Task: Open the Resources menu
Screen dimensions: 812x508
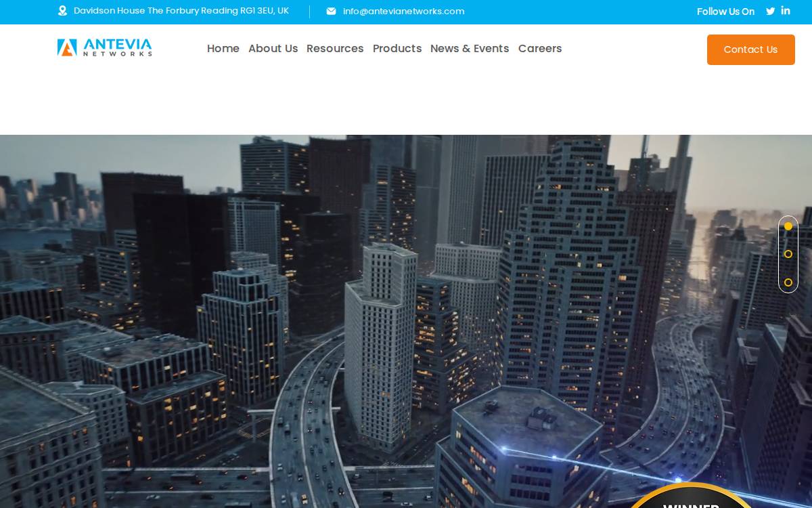Action: click(335, 49)
